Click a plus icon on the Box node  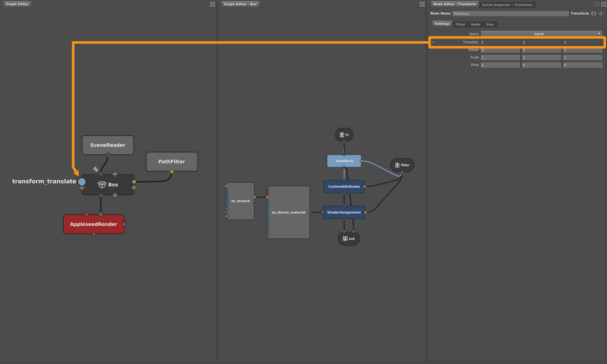115,174
